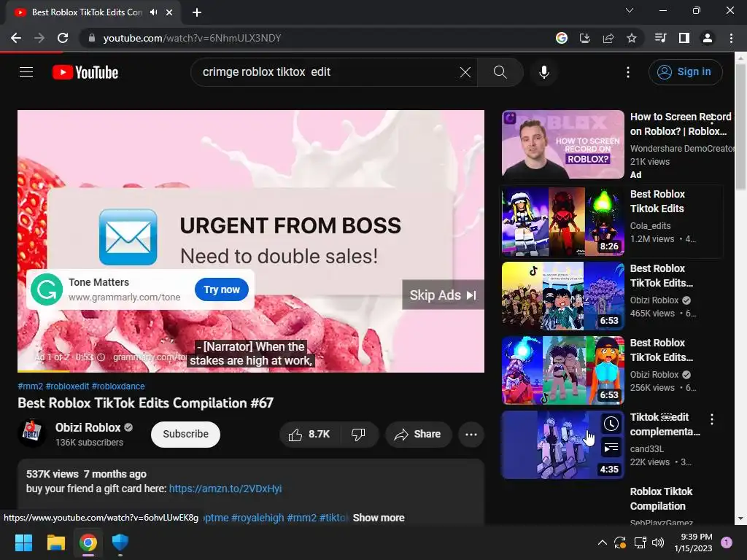Toggle Chrome side panel
Image resolution: width=747 pixels, height=560 pixels.
point(684,38)
